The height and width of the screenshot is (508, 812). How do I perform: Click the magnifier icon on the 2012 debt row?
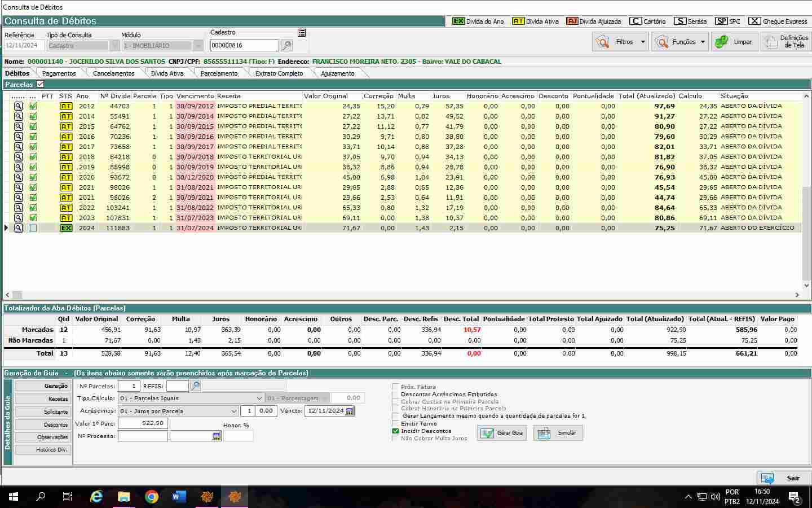pos(19,106)
